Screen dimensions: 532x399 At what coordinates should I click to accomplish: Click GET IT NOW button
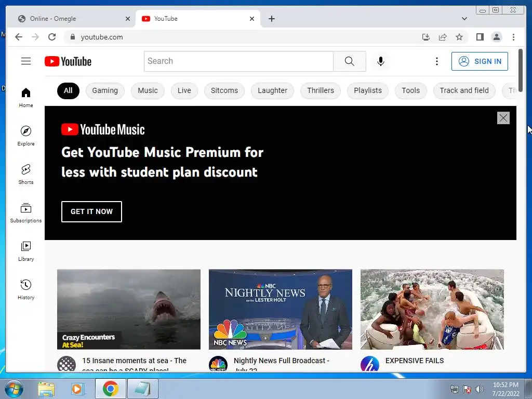pos(91,211)
